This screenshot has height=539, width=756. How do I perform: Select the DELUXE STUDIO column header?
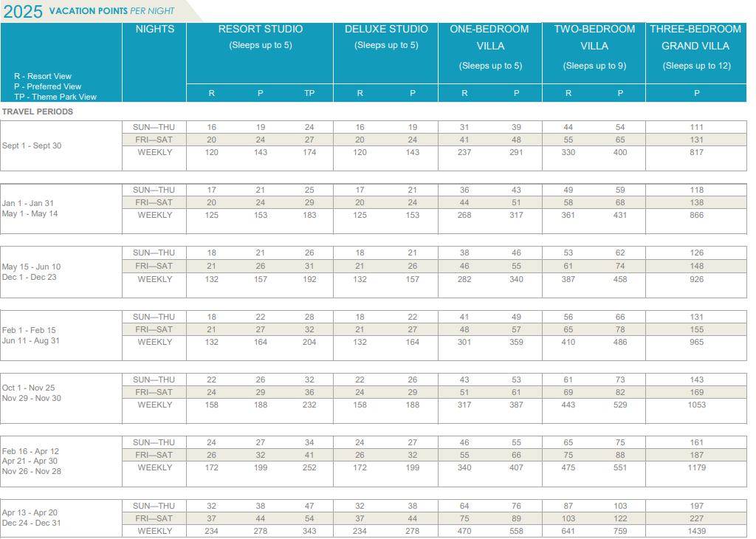tap(386, 30)
